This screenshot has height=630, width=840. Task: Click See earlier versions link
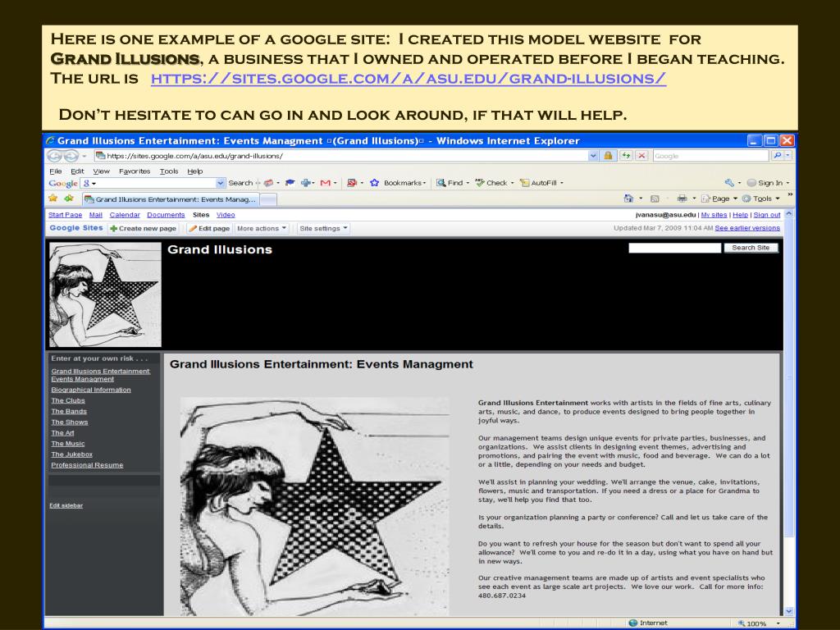747,228
